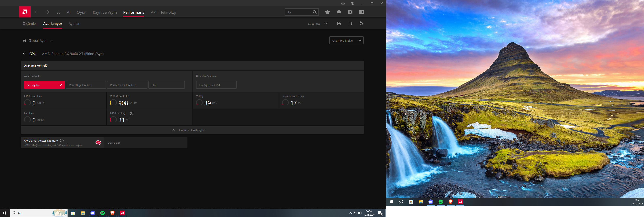
Task: Go back with the left arrow icon
Action: tap(36, 12)
